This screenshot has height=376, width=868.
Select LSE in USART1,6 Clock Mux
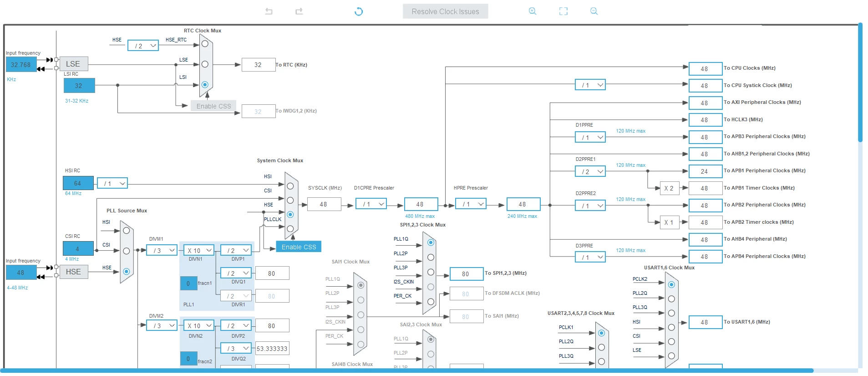[x=671, y=356]
